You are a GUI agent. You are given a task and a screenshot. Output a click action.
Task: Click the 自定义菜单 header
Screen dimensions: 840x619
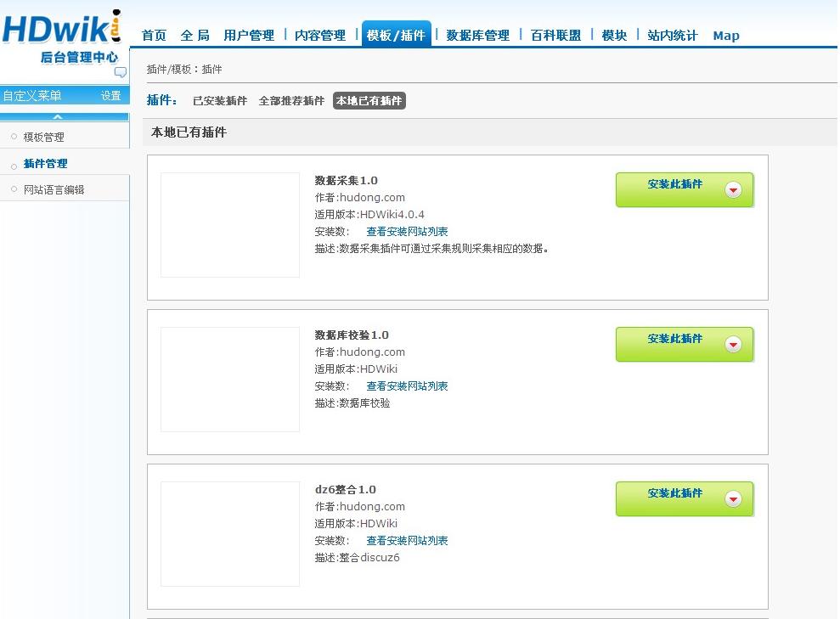click(x=32, y=96)
